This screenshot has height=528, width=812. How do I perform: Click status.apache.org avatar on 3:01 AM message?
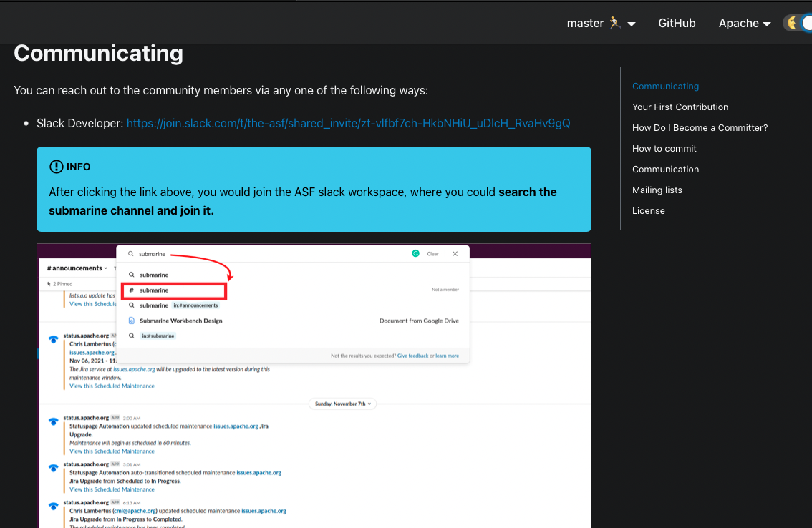(x=53, y=468)
